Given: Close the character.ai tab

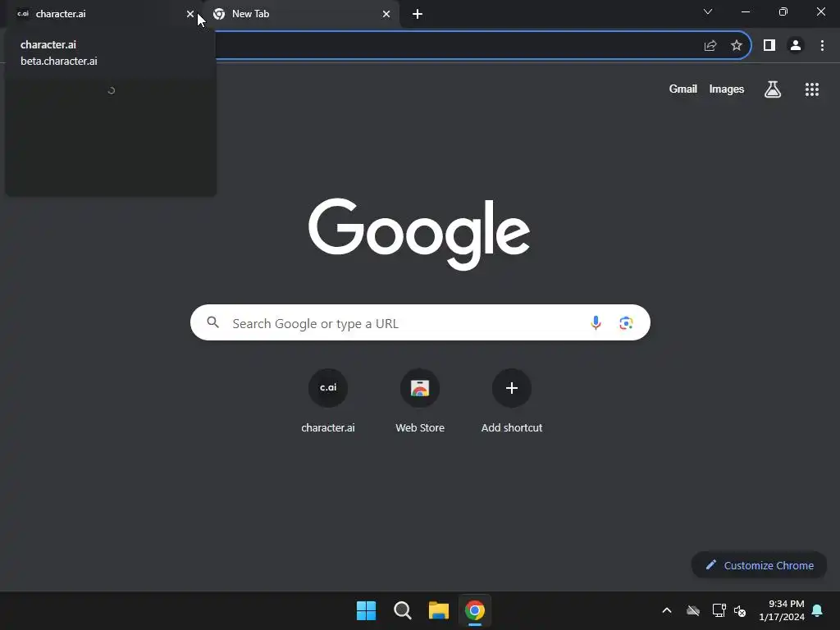Looking at the screenshot, I should [190, 14].
